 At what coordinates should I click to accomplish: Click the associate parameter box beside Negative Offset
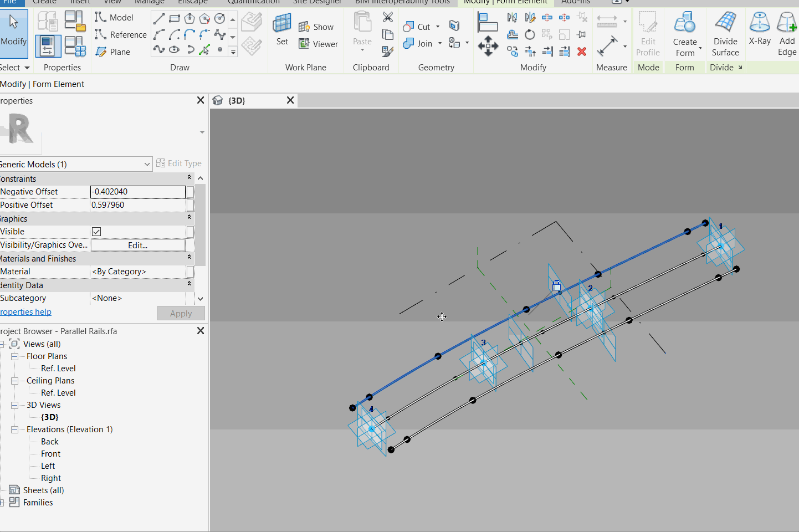(x=189, y=191)
